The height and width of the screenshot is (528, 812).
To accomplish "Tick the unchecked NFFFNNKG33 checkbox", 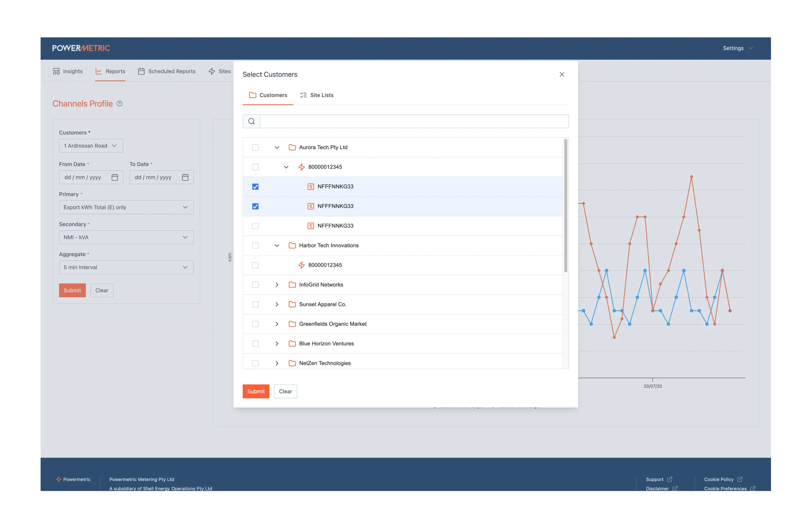I will coord(255,226).
